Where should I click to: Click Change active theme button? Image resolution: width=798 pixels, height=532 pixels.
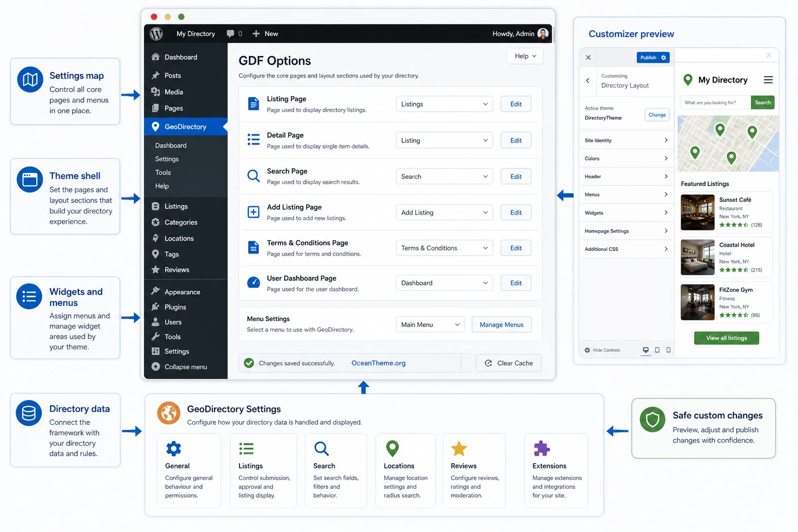pos(657,115)
